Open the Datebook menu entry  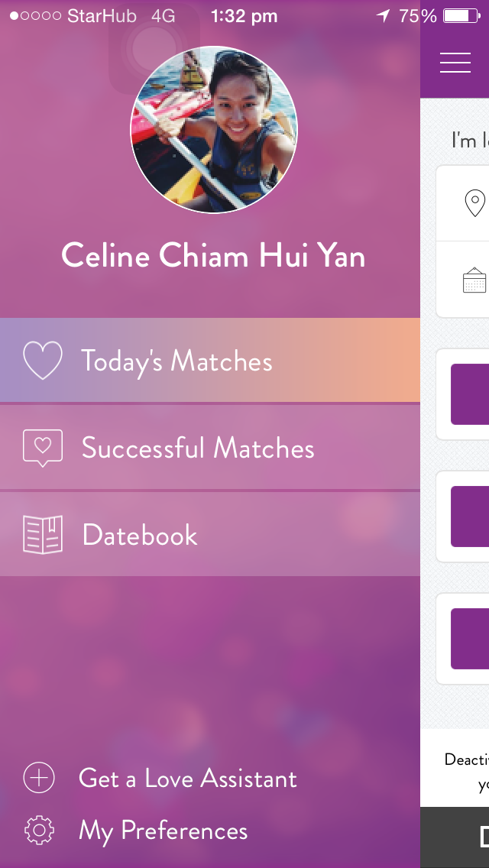click(210, 534)
